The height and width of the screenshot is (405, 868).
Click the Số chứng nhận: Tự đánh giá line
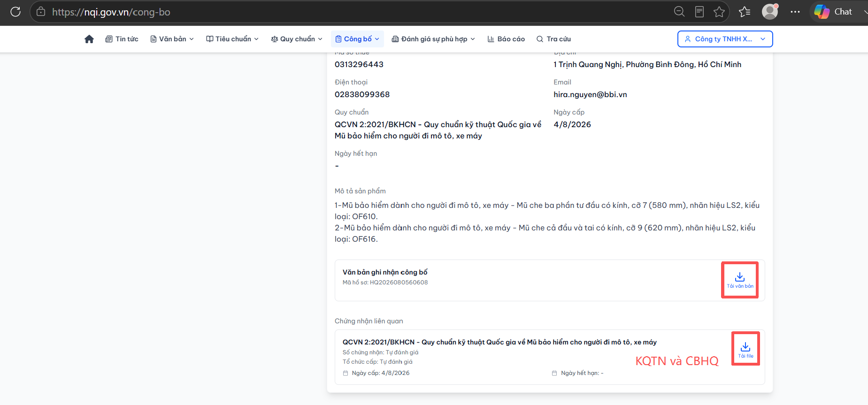pos(380,352)
